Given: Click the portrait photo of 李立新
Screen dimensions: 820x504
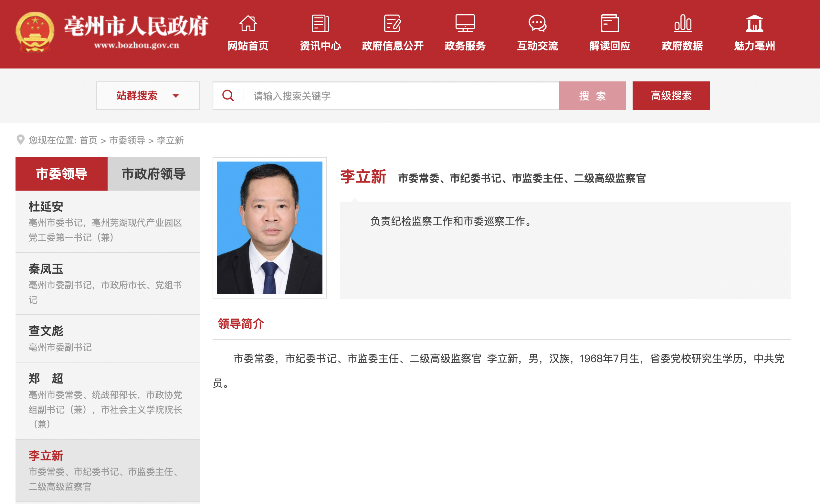Looking at the screenshot, I should pos(269,228).
